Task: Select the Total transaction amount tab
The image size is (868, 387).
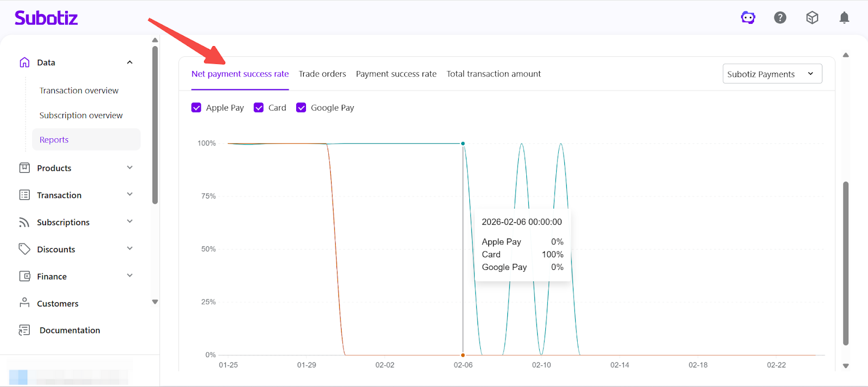Action: 494,74
